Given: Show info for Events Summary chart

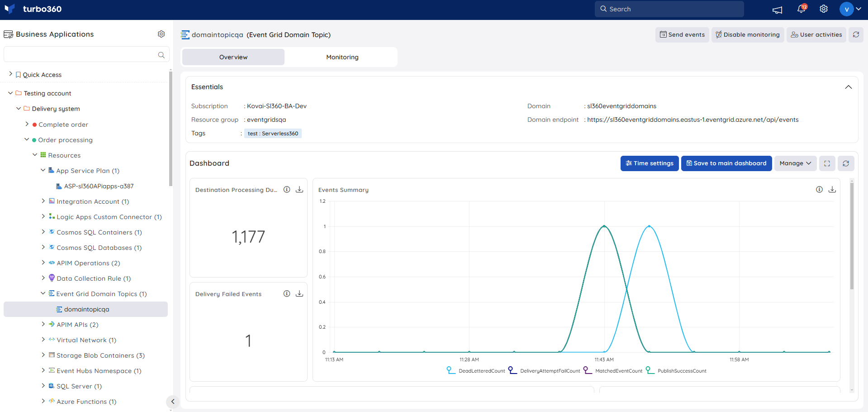Looking at the screenshot, I should (x=819, y=190).
